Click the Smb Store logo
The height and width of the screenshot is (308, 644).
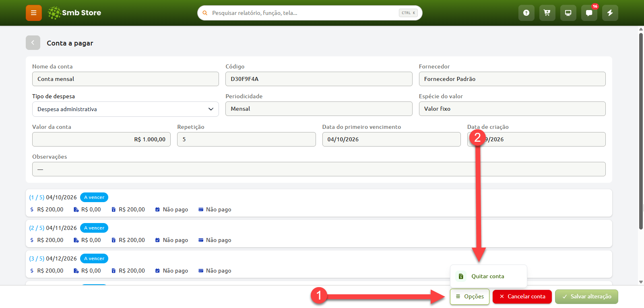74,13
